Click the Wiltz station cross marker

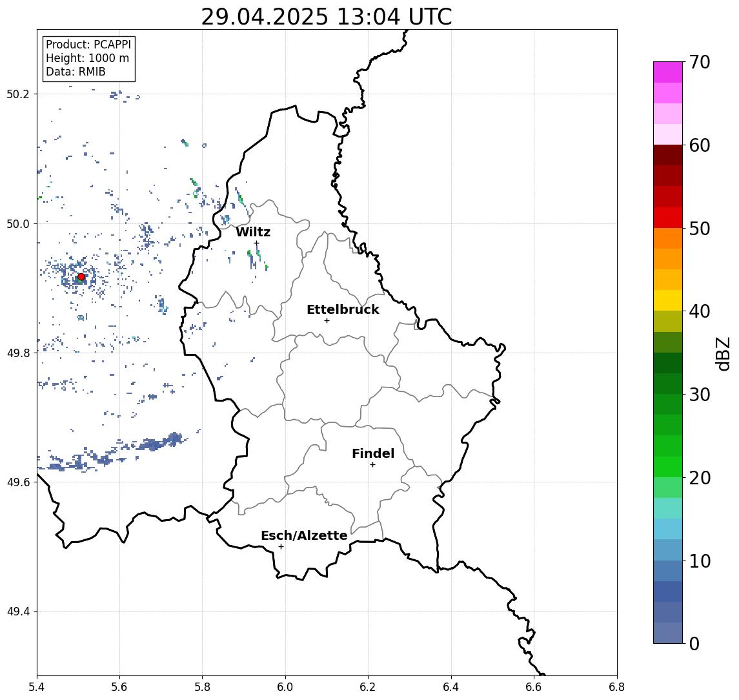[x=256, y=243]
